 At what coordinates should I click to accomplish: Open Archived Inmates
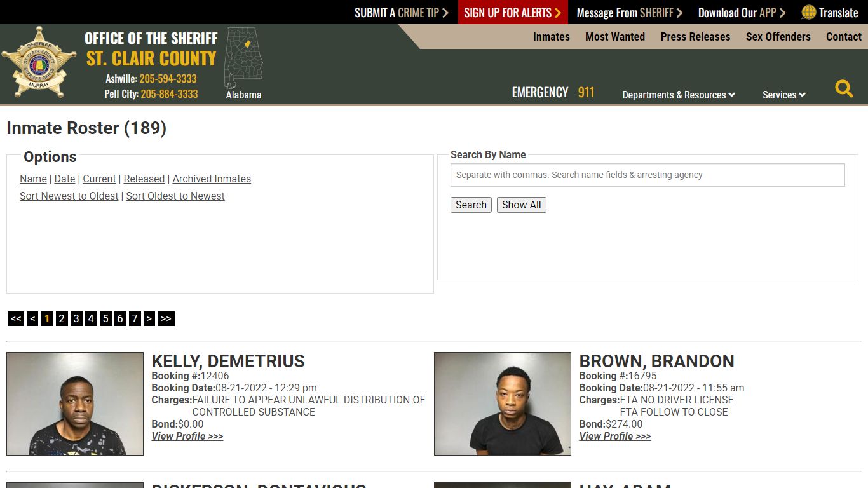[x=212, y=179]
